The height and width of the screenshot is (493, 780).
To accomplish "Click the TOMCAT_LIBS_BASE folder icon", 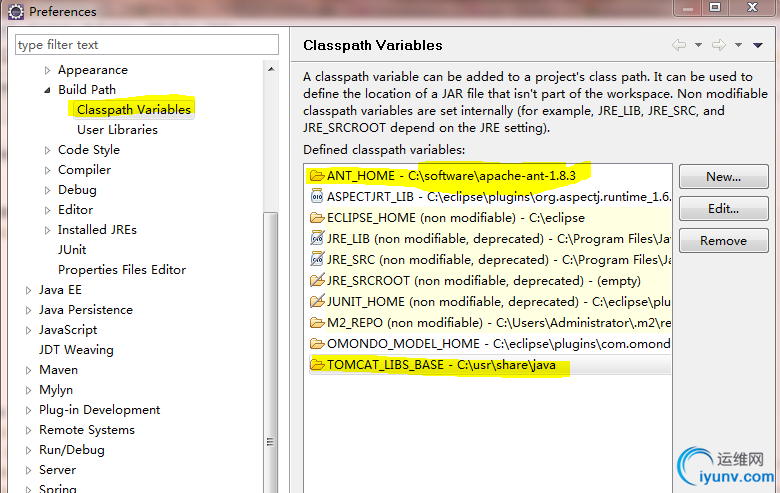I will click(317, 365).
